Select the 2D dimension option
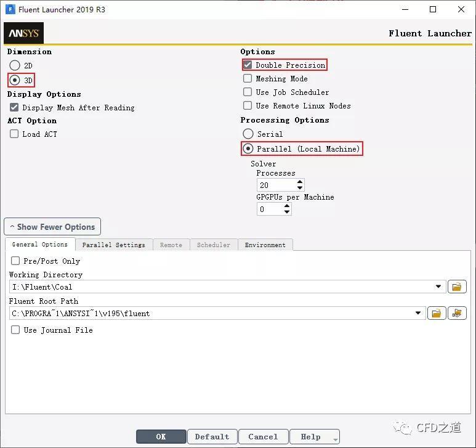This screenshot has height=448, width=476. pos(15,65)
